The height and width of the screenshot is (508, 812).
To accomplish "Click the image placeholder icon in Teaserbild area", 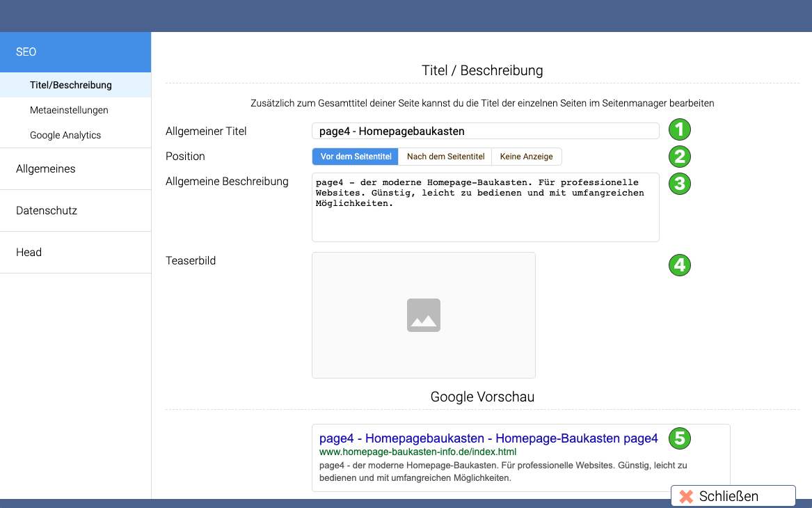I will tap(424, 315).
